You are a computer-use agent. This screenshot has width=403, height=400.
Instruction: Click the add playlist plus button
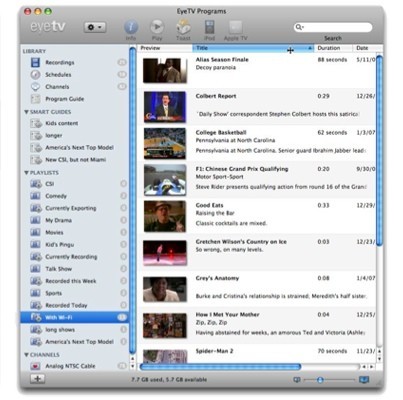pos(37,379)
